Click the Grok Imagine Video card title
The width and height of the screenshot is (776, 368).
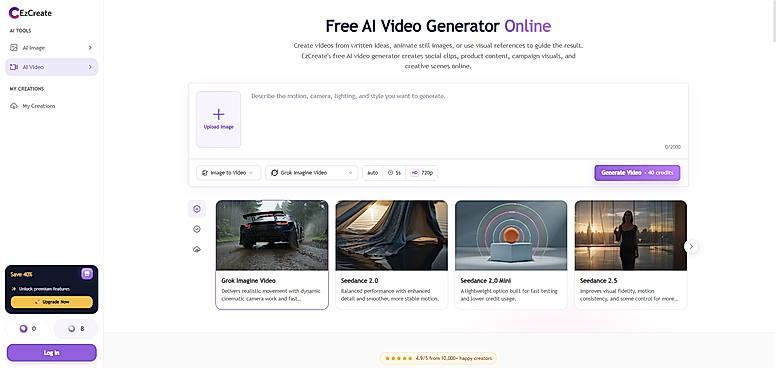[x=248, y=280]
